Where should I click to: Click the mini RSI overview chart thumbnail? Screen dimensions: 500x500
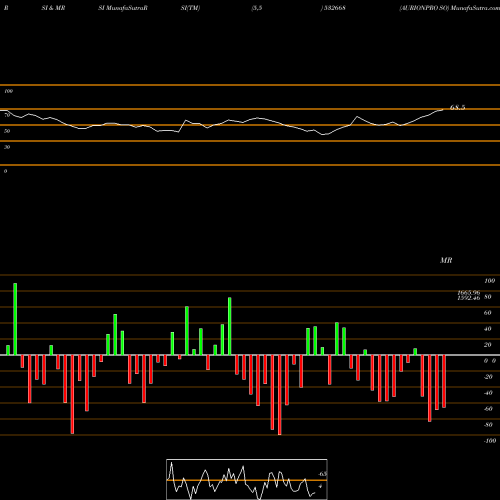point(247,479)
